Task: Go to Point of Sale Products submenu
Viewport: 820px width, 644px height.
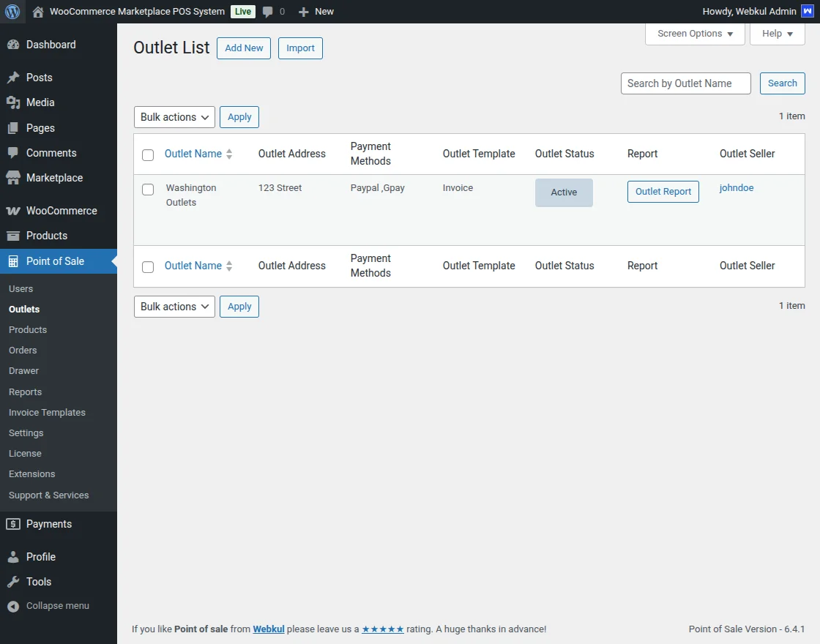Action: (28, 330)
